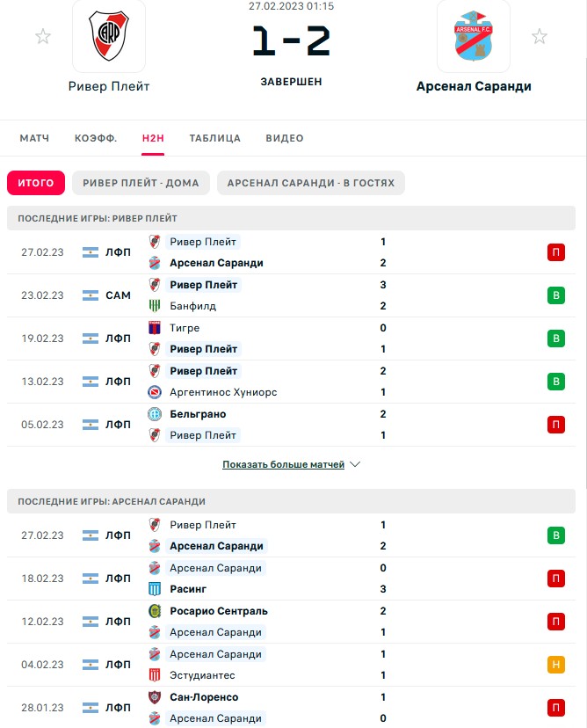Toggle favorite star next to Ривер Плейт
Screen dimensions: 587x728
click(x=43, y=36)
